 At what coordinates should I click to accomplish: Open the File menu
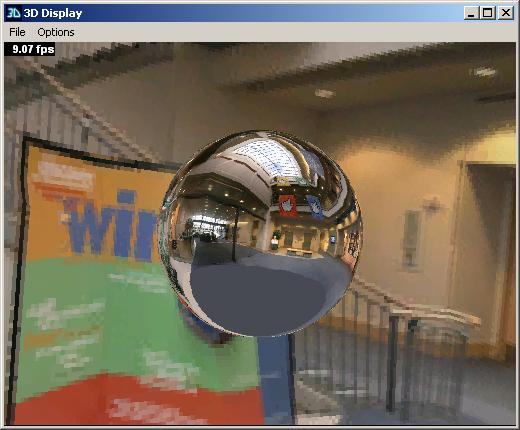point(17,32)
